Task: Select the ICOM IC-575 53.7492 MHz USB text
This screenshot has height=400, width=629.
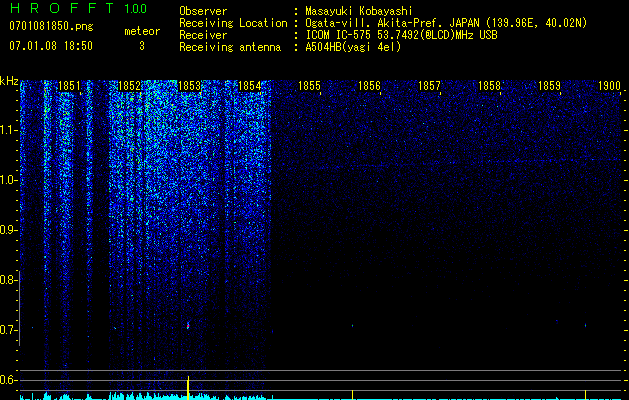Action: [401, 35]
